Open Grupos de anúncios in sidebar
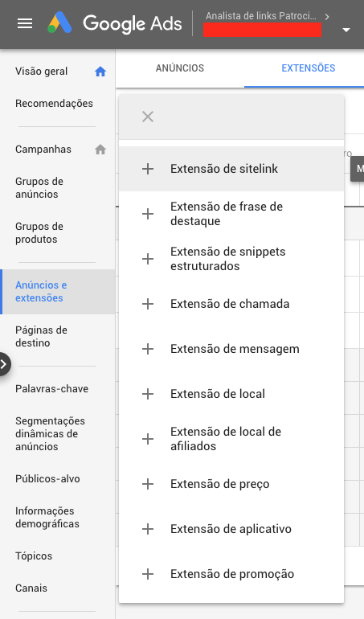 point(39,187)
